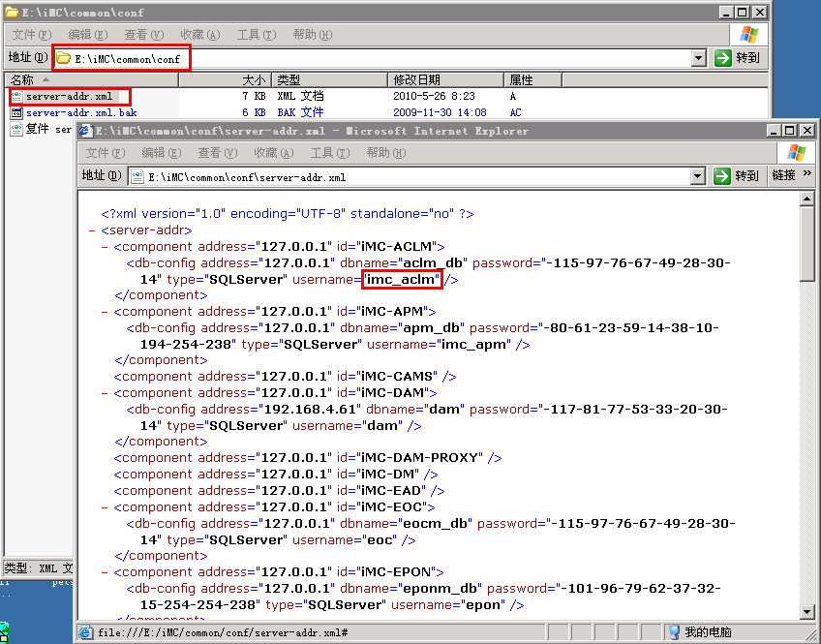
Task: Click the address value 192.168.4.61
Action: click(310, 410)
